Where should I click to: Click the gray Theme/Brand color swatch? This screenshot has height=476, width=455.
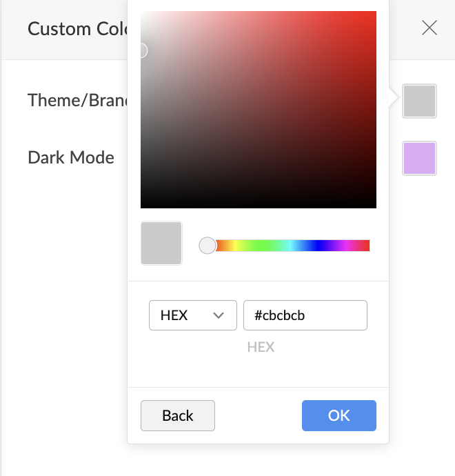tap(419, 101)
